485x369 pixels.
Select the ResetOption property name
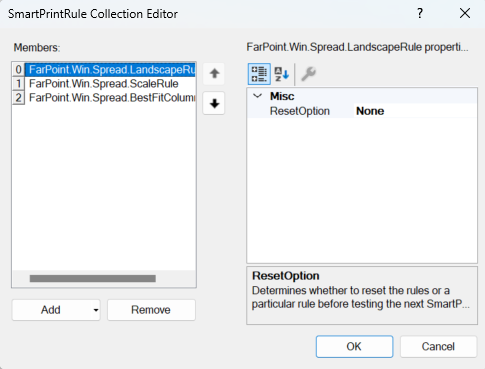point(300,111)
